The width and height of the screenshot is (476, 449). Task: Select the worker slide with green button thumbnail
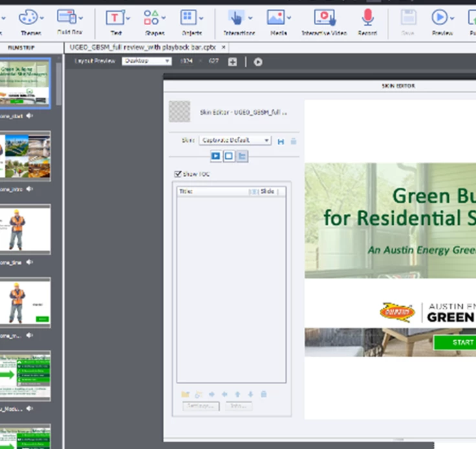(x=25, y=302)
